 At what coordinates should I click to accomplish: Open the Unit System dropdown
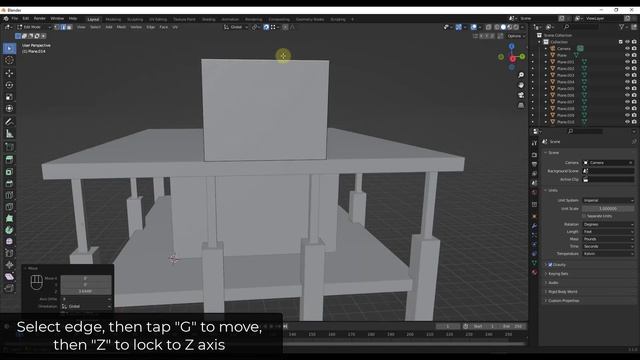click(608, 200)
